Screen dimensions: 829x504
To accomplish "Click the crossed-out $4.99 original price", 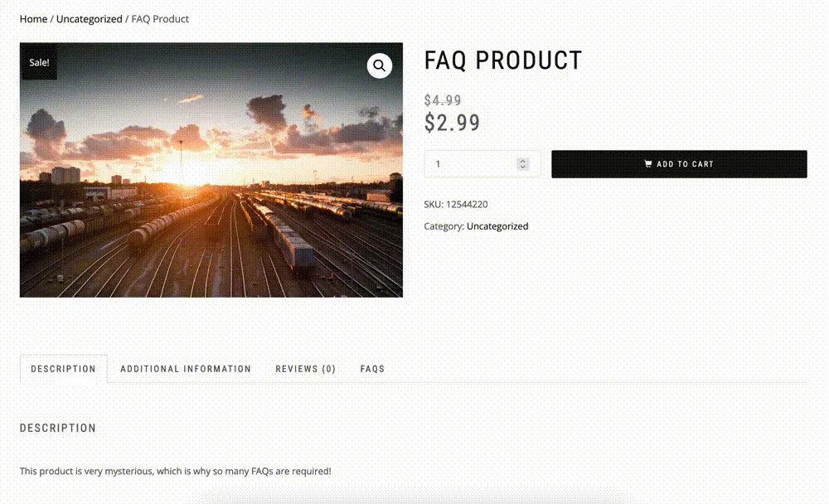I will [443, 100].
